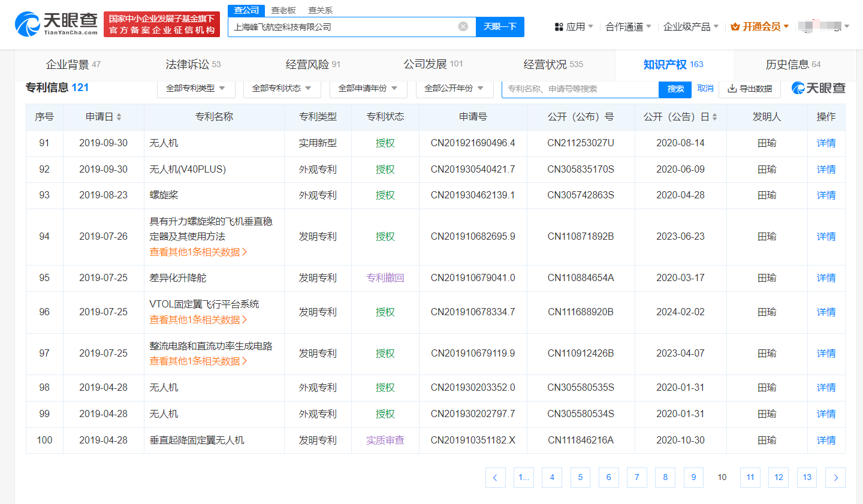Switch to the 公司发展 tab
863x504 pixels.
[433, 64]
